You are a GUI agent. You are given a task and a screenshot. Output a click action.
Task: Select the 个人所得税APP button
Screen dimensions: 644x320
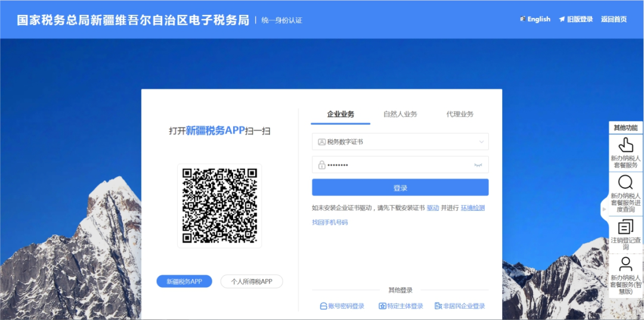pos(252,281)
